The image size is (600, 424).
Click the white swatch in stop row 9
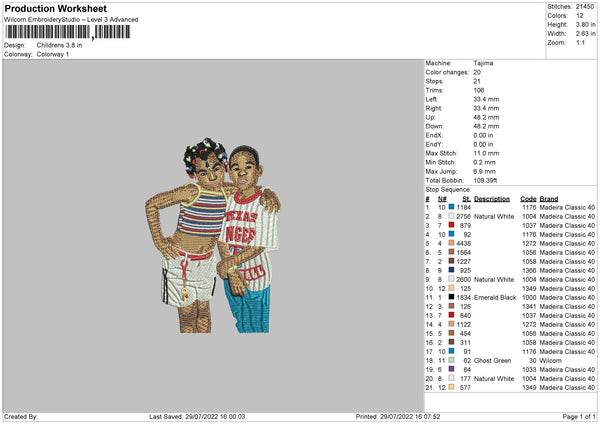[452, 279]
